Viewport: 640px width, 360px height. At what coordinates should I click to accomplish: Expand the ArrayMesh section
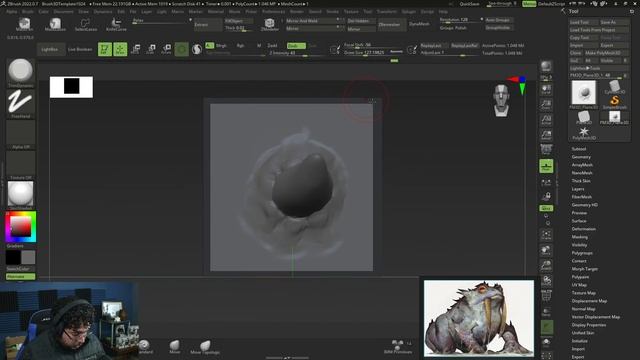point(582,165)
